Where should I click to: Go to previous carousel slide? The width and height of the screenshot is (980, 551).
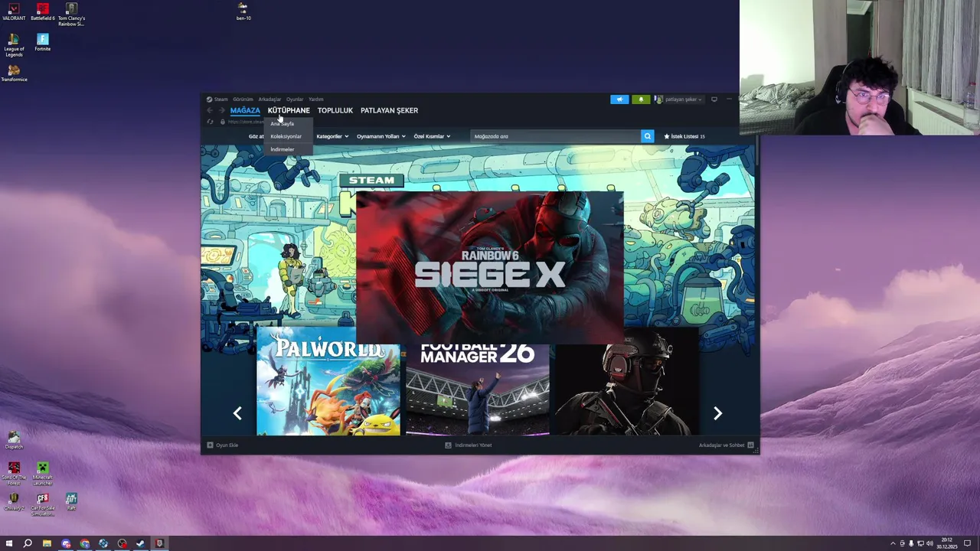(x=237, y=413)
